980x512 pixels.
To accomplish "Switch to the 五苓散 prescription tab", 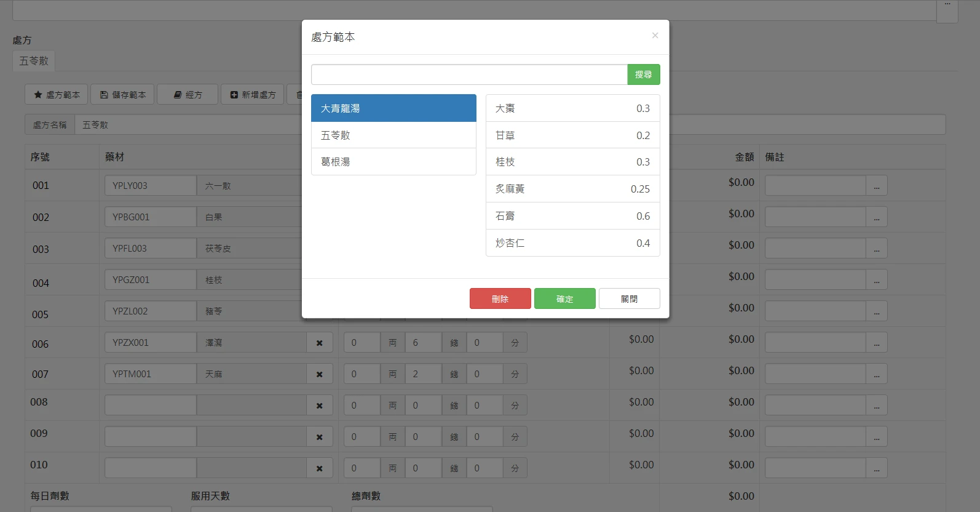I will [x=34, y=61].
